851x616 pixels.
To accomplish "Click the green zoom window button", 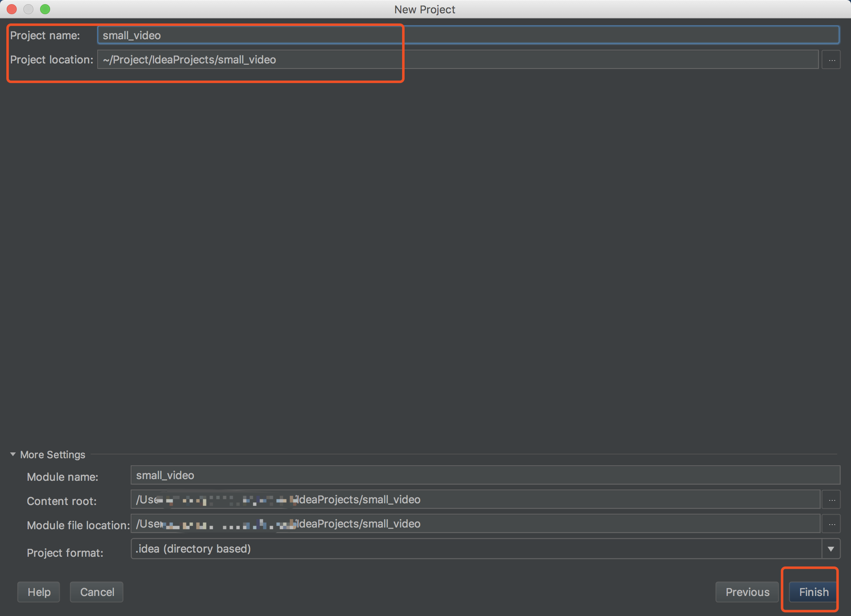I will click(x=45, y=9).
